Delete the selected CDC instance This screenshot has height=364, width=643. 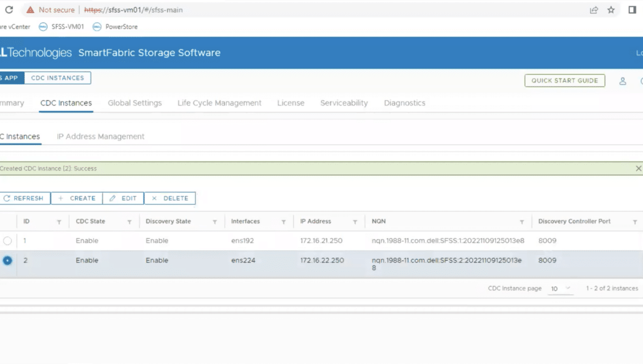[x=170, y=198]
